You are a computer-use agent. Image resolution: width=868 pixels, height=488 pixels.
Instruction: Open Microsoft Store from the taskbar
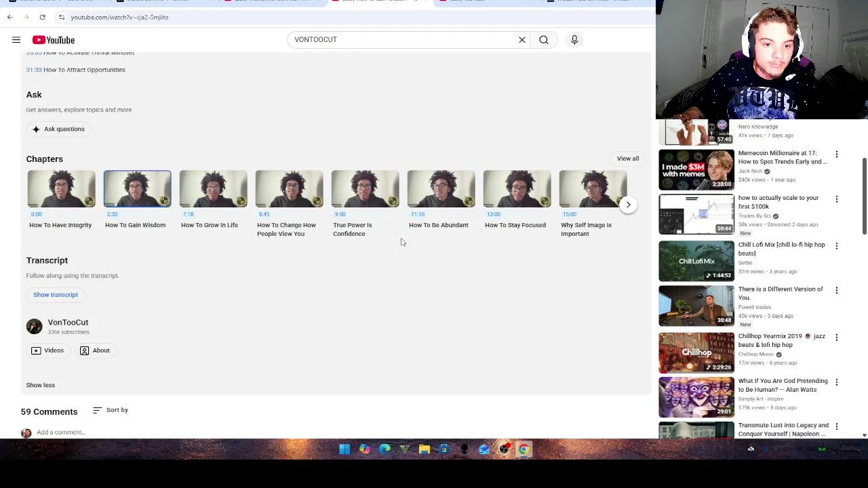[x=444, y=449]
